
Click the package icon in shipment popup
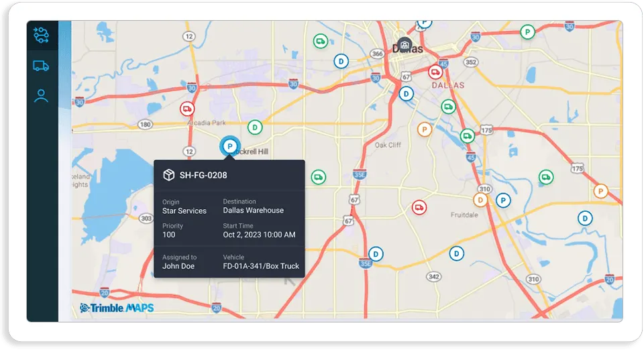(x=169, y=175)
